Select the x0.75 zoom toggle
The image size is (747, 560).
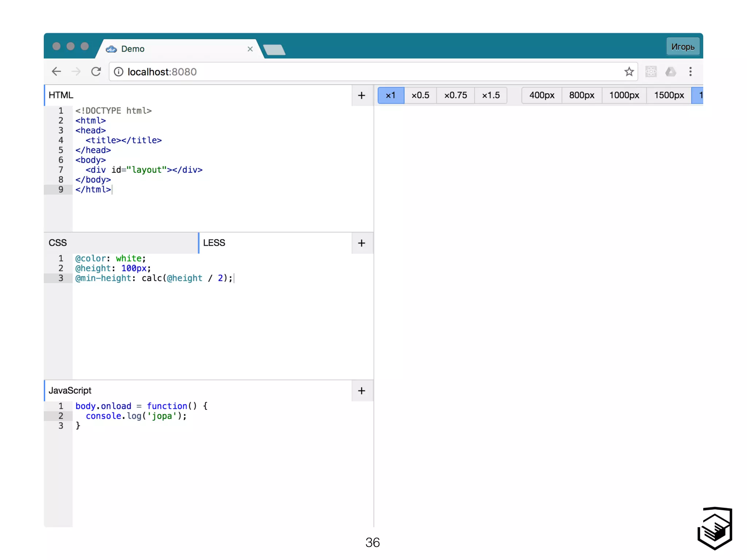coord(455,96)
